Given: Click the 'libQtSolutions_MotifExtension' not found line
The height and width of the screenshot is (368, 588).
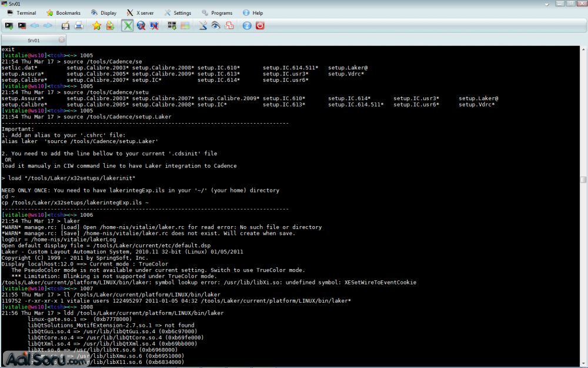Looking at the screenshot, I should (x=111, y=325).
